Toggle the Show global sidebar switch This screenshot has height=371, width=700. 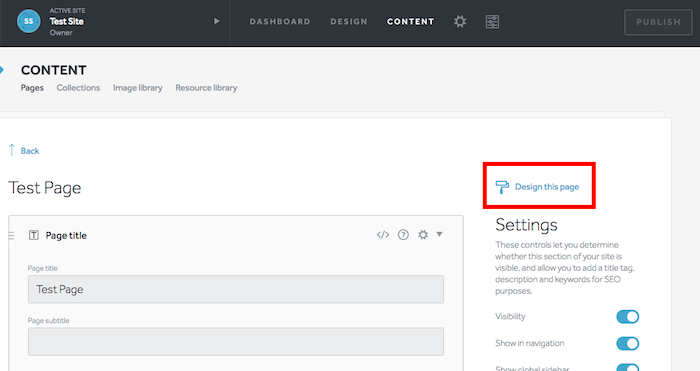coord(628,367)
